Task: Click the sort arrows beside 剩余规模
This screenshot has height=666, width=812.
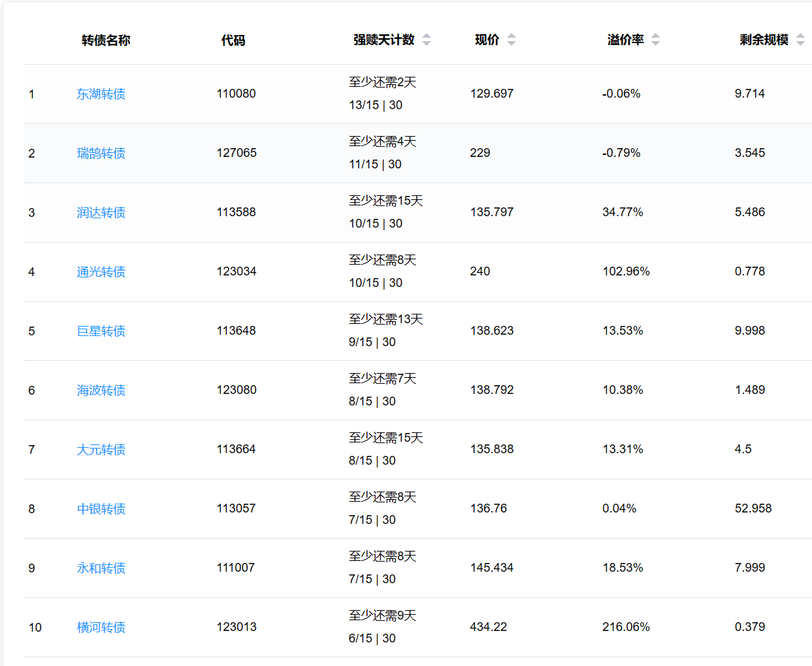Action: (x=800, y=40)
